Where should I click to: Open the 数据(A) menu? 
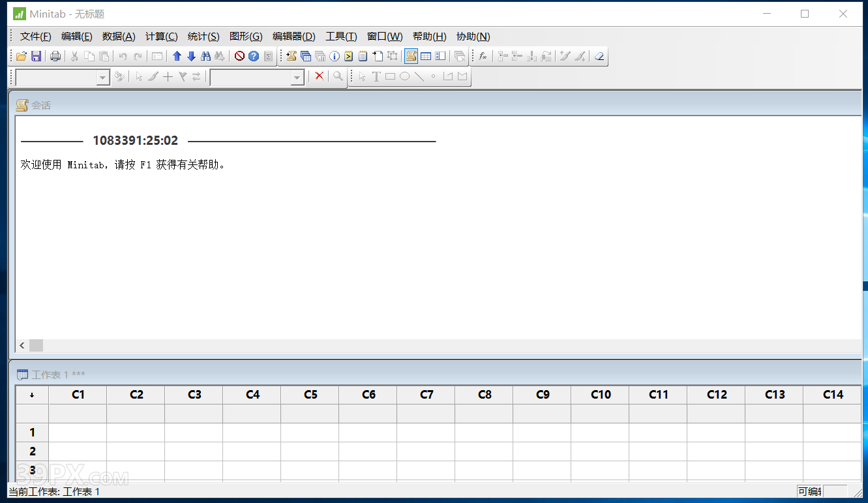(x=119, y=37)
